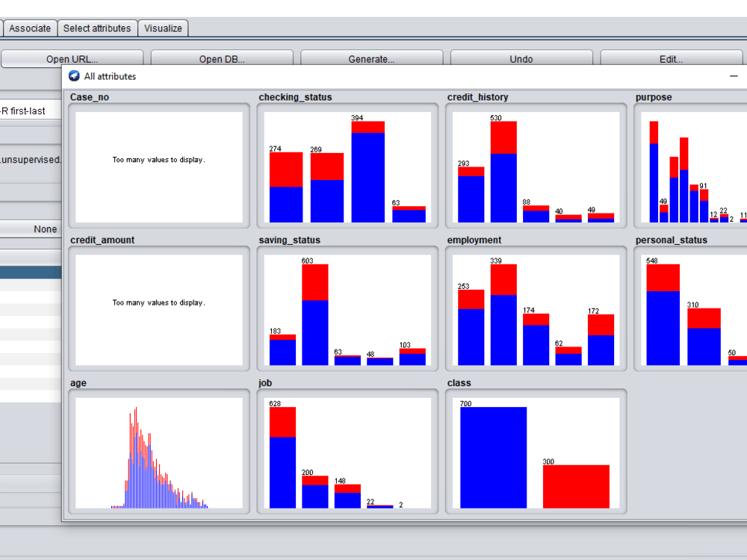Click the 88 bar in credit_history chart

point(536,214)
